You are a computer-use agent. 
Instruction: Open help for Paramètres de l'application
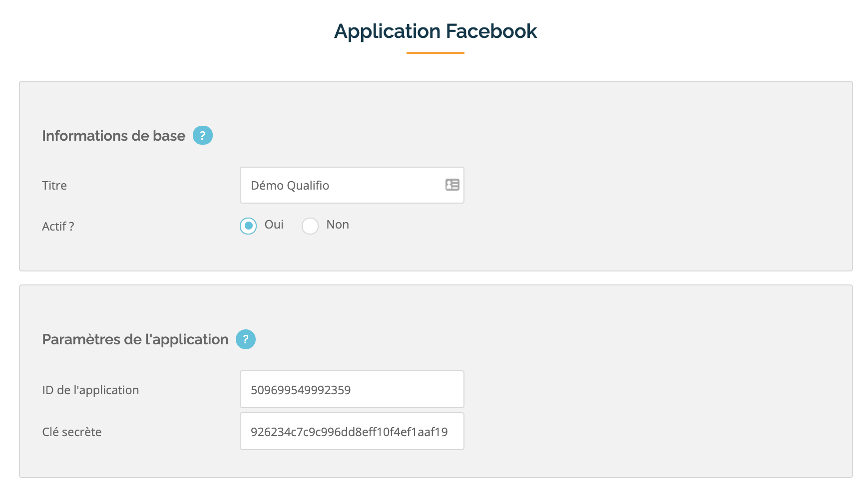pos(246,339)
